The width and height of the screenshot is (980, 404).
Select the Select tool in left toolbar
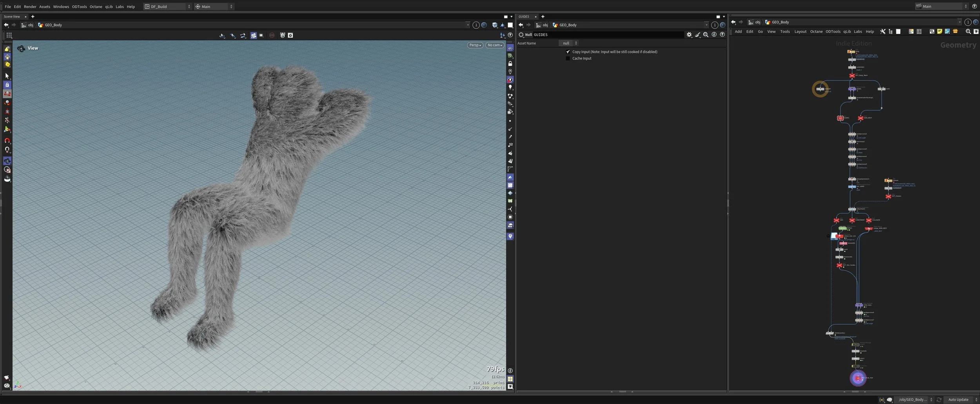click(x=7, y=76)
